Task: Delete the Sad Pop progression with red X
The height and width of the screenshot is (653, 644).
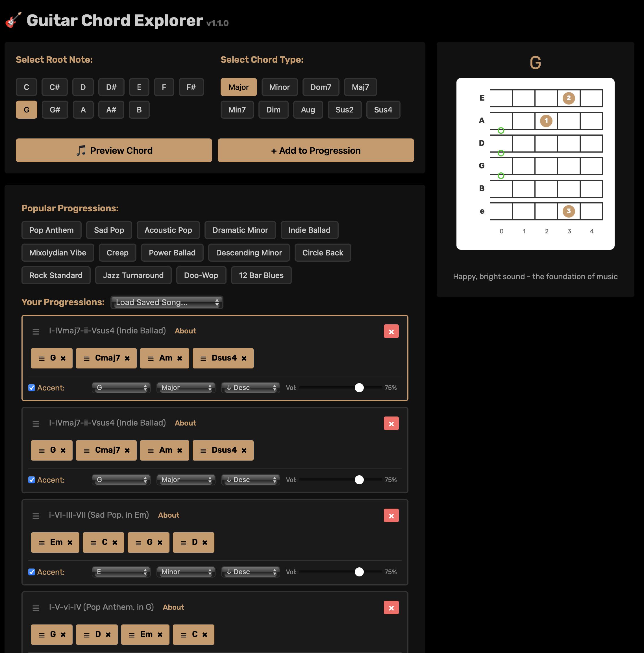Action: pos(391,515)
